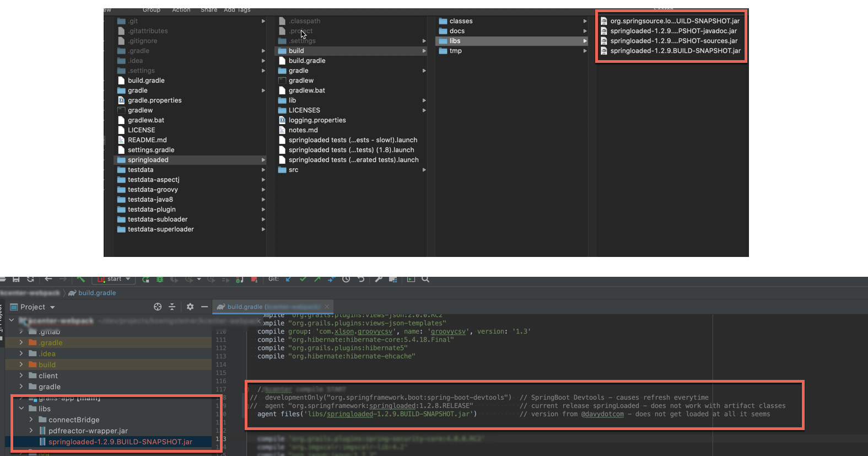Click the Save All toolbar icon
The height and width of the screenshot is (456, 868).
16,280
